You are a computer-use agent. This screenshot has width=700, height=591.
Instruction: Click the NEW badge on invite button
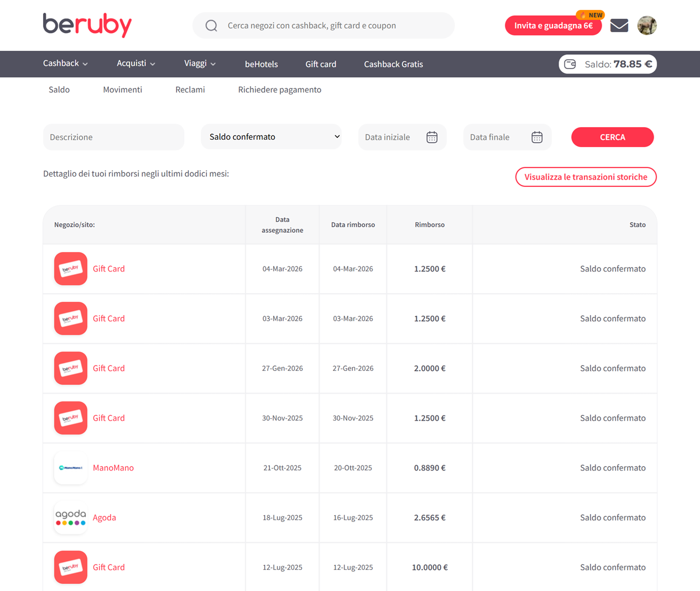(x=591, y=15)
